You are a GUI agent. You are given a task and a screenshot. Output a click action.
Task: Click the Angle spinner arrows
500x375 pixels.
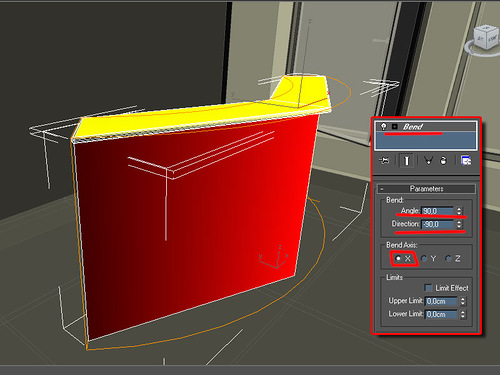(459, 211)
